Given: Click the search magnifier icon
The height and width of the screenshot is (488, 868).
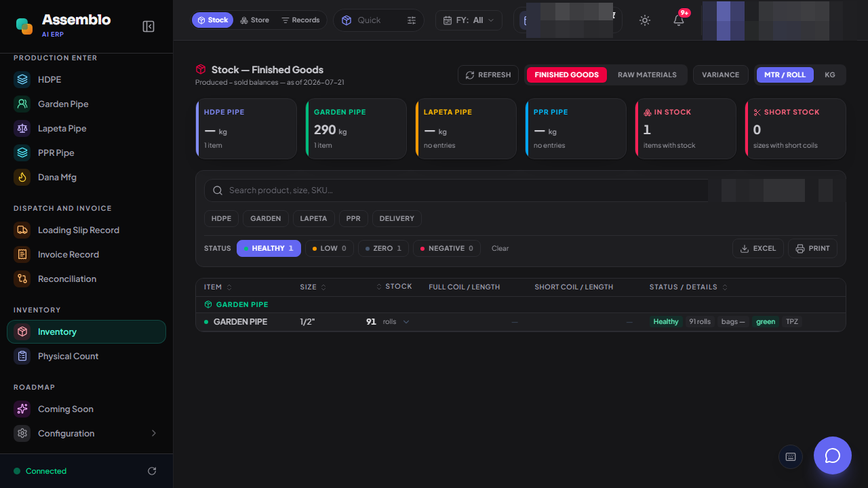Looking at the screenshot, I should point(218,190).
